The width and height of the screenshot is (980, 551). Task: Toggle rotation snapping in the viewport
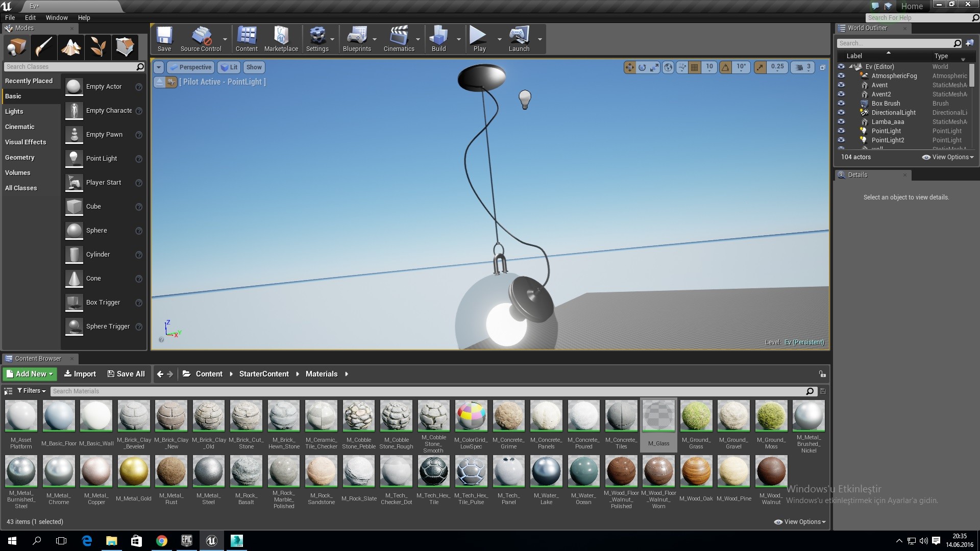tap(725, 67)
